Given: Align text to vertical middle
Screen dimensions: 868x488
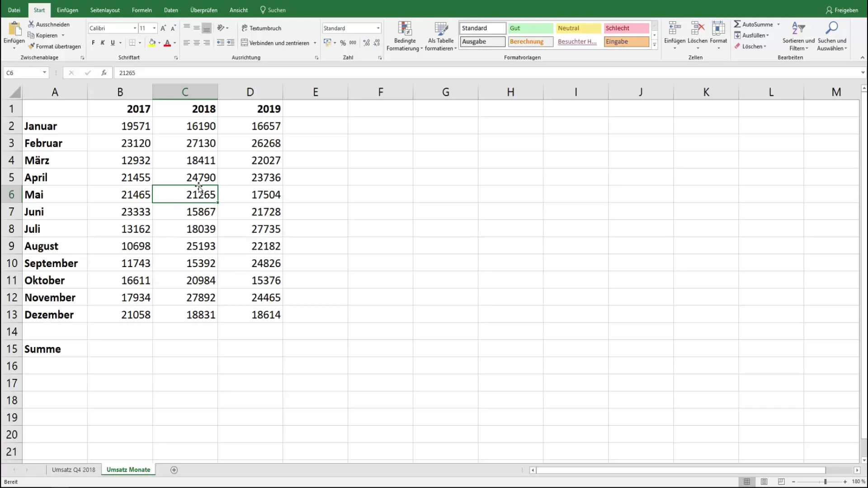Looking at the screenshot, I should (197, 28).
